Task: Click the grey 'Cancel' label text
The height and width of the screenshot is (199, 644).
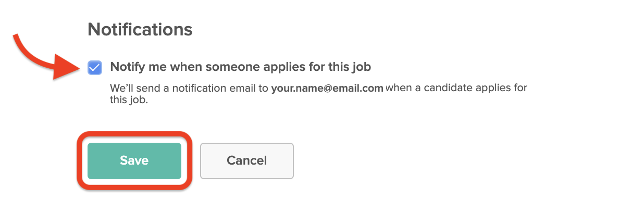Action: point(247,160)
